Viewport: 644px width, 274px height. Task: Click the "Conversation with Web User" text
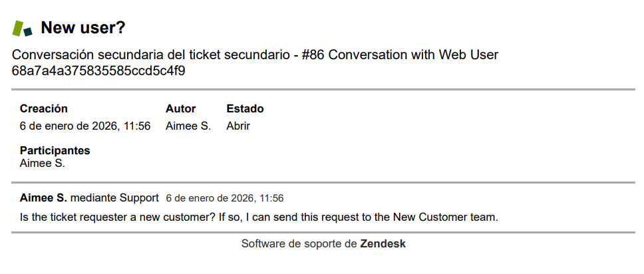pyautogui.click(x=413, y=55)
